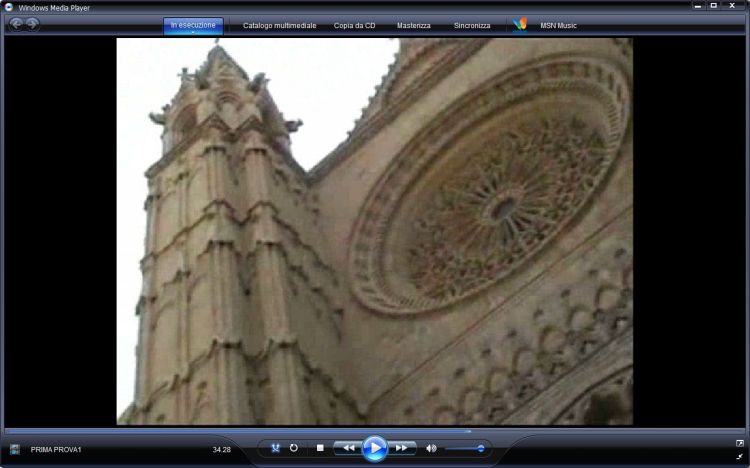750x468 pixels.
Task: Toggle repeat playback
Action: pyautogui.click(x=294, y=448)
